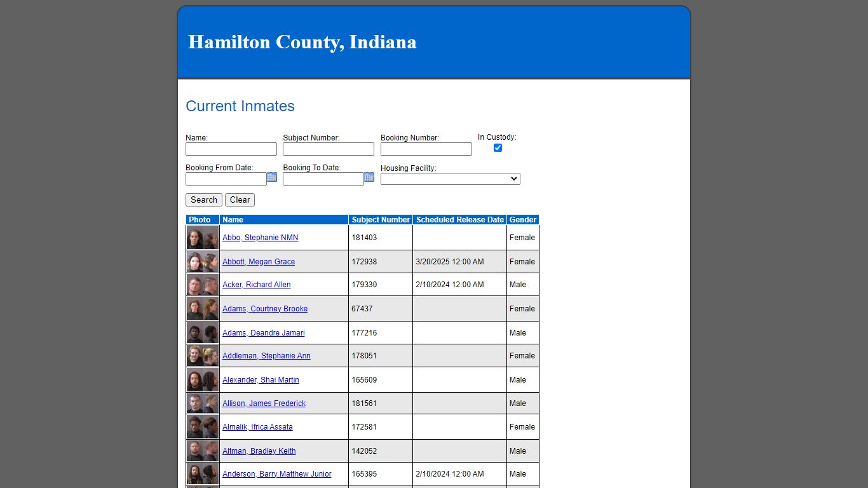The image size is (868, 488).
Task: Select subject number 165395
Action: [364, 474]
